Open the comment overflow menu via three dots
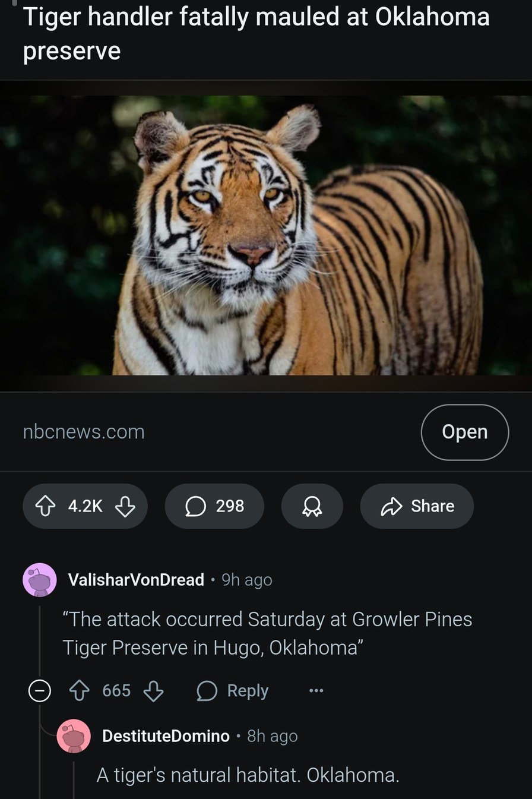This screenshot has width=532, height=799. (x=316, y=690)
